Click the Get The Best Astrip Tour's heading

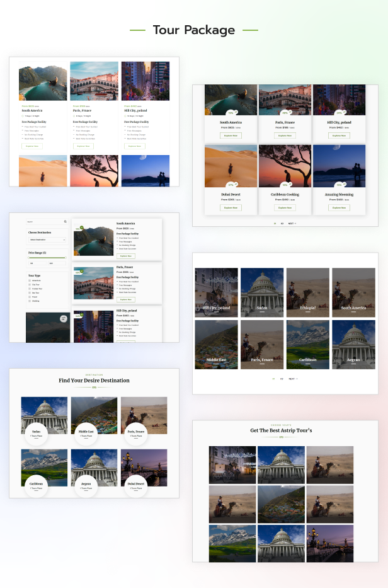tap(281, 430)
